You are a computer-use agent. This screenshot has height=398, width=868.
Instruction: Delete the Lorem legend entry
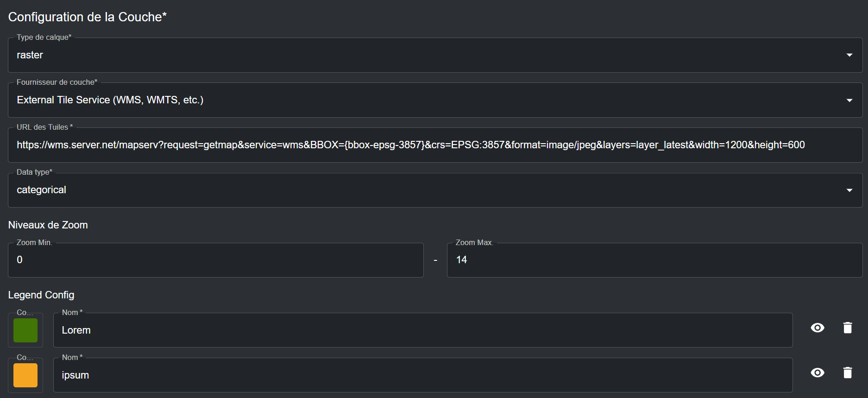pos(847,328)
